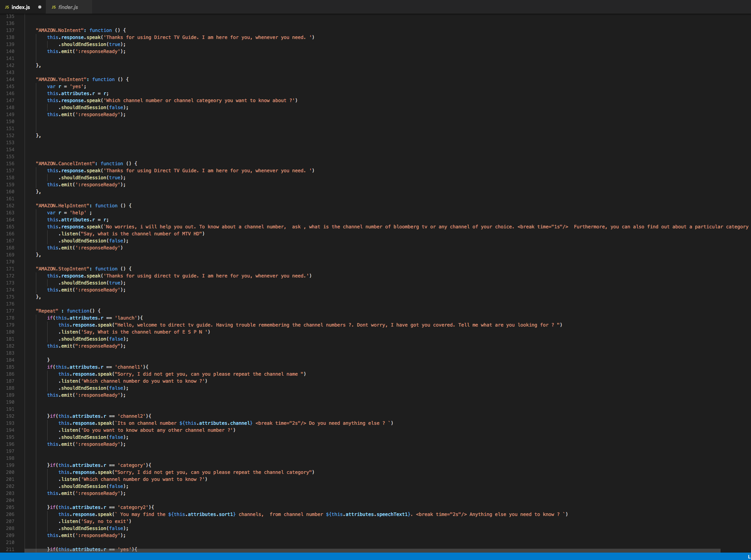
Task: Click line number 137 in the gutter
Action: coord(10,30)
